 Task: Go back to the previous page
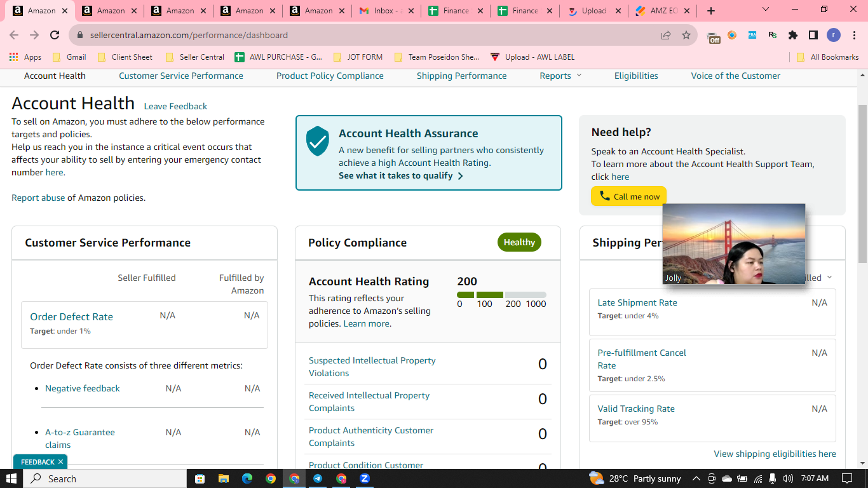tap(14, 35)
